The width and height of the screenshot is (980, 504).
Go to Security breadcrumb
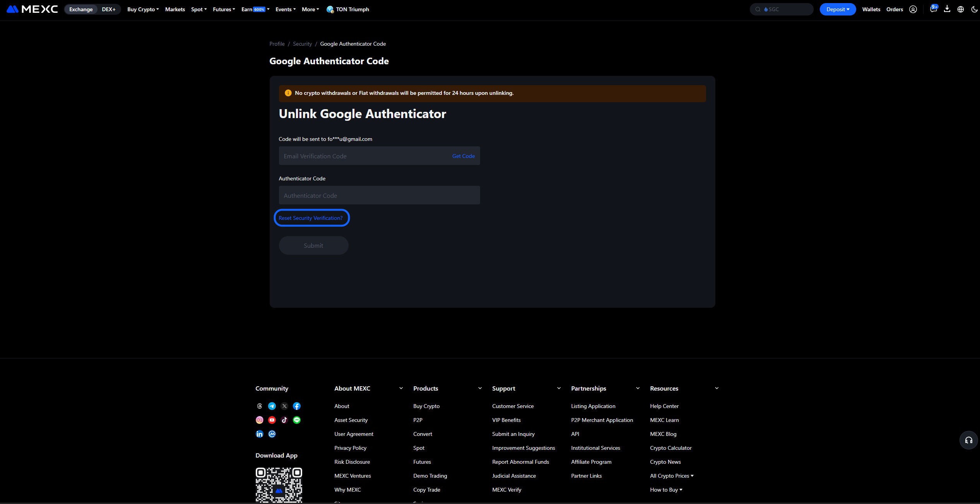point(302,44)
